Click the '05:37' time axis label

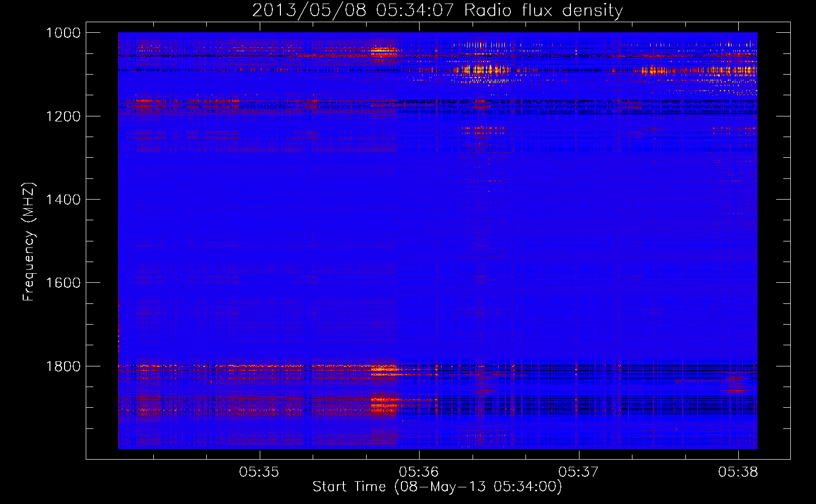click(x=578, y=472)
